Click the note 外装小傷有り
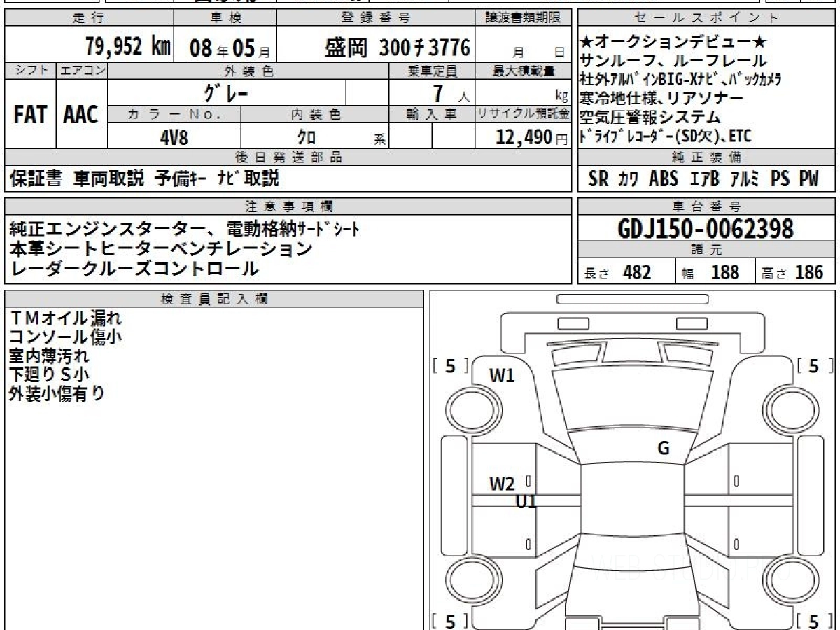 (57, 393)
